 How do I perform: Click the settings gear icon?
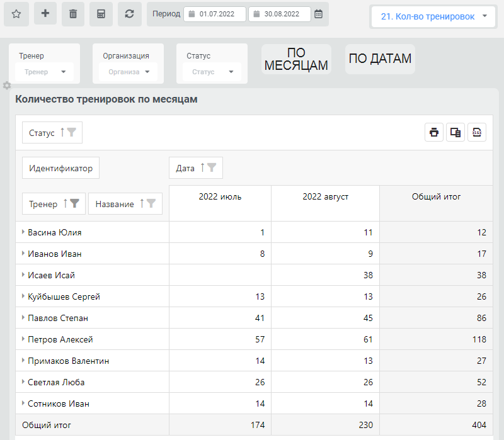tap(7, 86)
